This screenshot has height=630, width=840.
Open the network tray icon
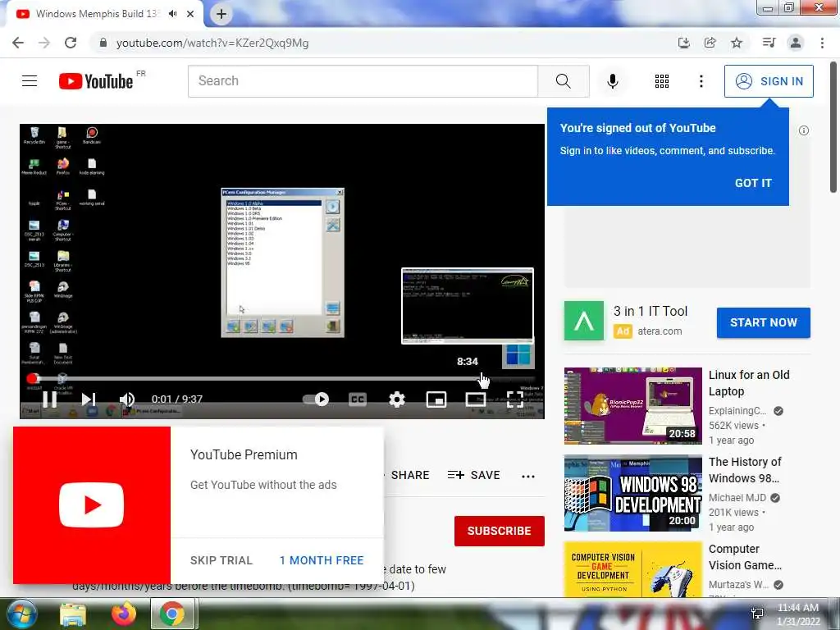[757, 614]
